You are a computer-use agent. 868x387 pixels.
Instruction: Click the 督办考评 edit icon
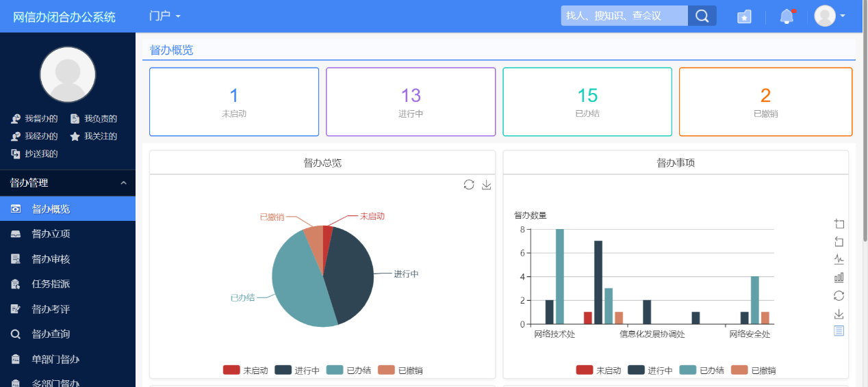(16, 309)
